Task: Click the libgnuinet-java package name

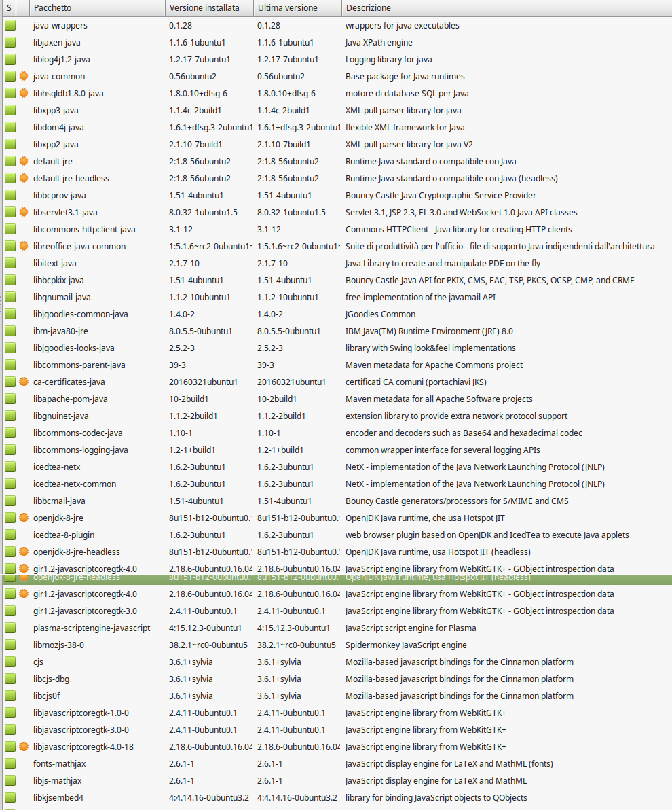Action: click(61, 416)
